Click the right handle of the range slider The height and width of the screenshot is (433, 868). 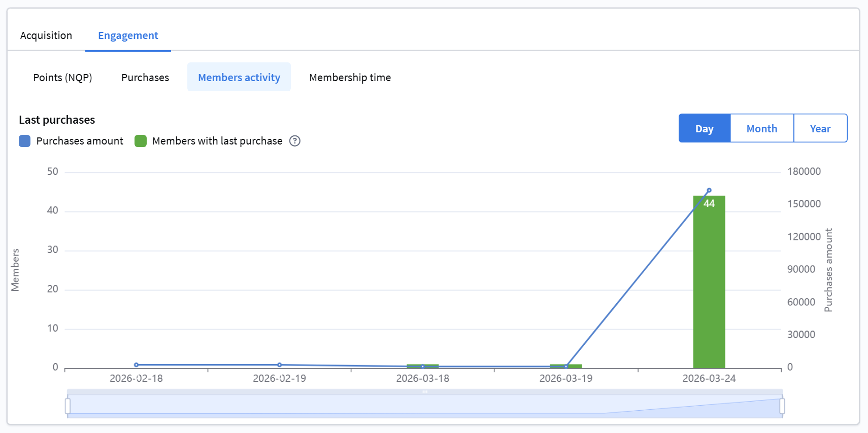[x=782, y=406]
